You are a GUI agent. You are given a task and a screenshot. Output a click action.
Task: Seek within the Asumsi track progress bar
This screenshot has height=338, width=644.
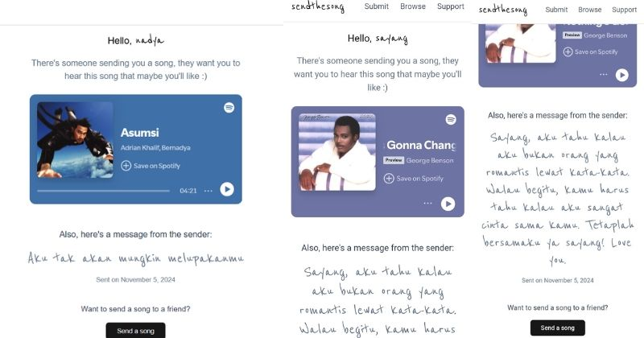pos(103,191)
